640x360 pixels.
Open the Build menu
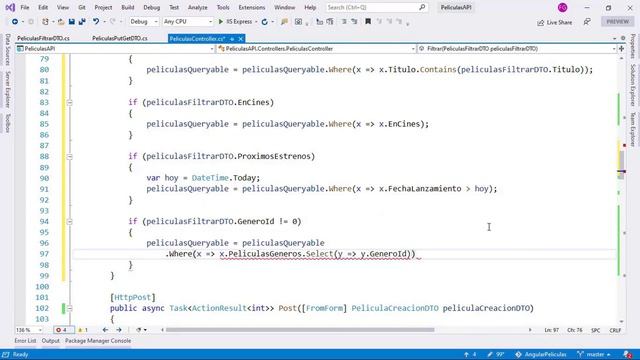tap(128, 7)
